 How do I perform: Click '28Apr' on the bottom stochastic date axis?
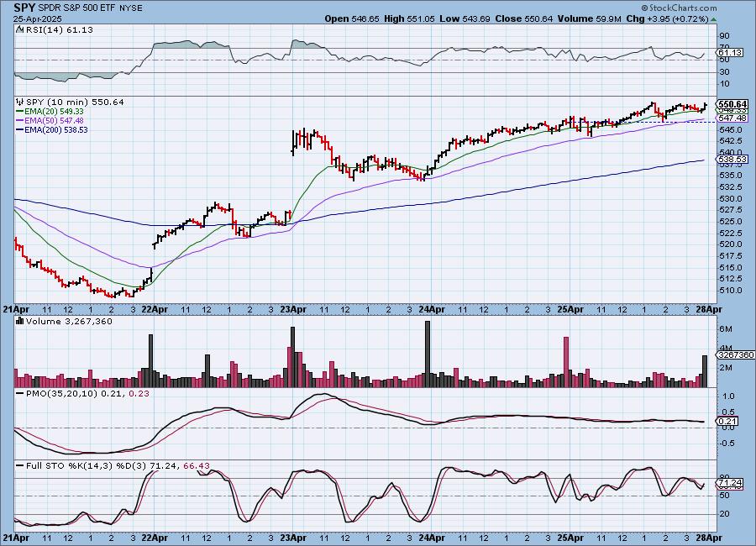pyautogui.click(x=709, y=538)
